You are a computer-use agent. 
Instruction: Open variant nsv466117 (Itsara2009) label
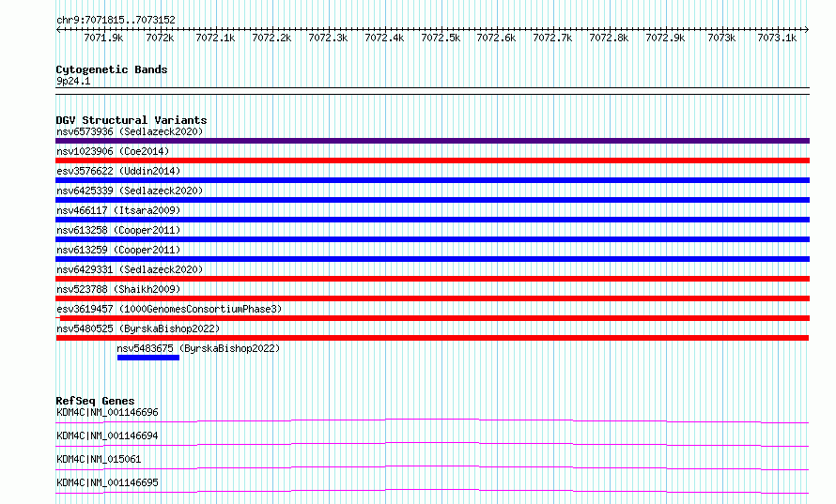[118, 210]
